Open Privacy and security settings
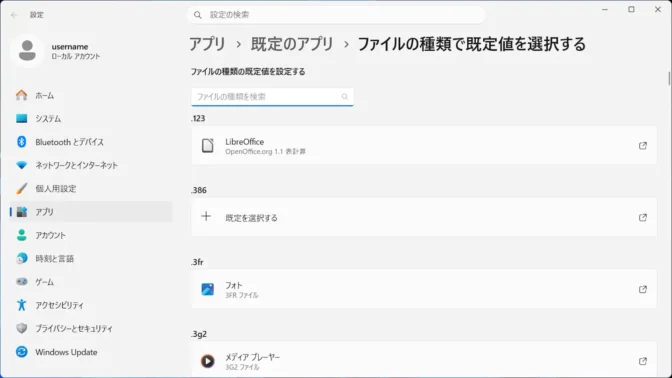Viewport: 672px width, 378px height. pos(91,329)
